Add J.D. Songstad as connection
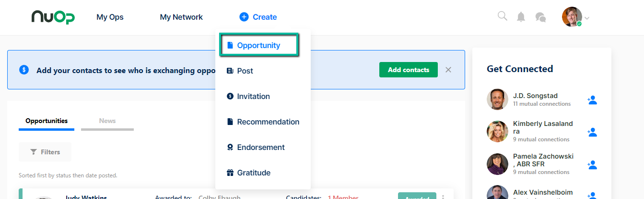The height and width of the screenshot is (199, 644). [592, 100]
